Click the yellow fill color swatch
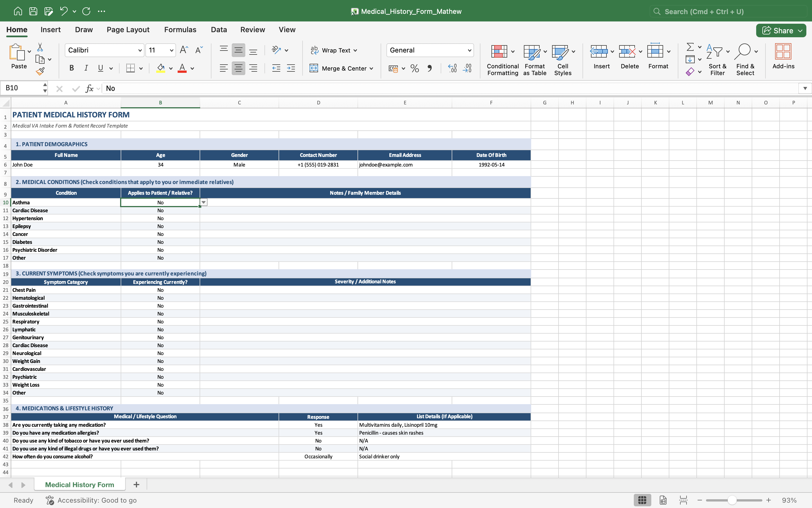Viewport: 812px width, 508px height. click(161, 69)
